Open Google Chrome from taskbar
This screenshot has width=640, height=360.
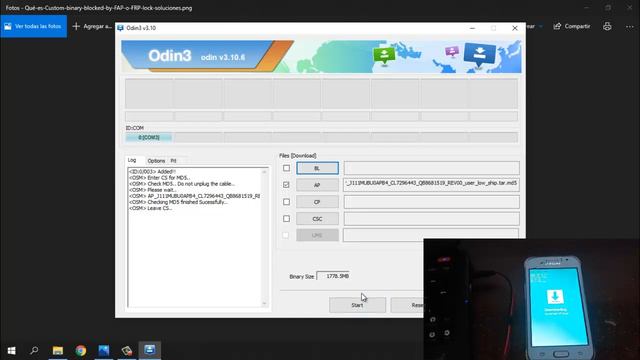(x=80, y=350)
